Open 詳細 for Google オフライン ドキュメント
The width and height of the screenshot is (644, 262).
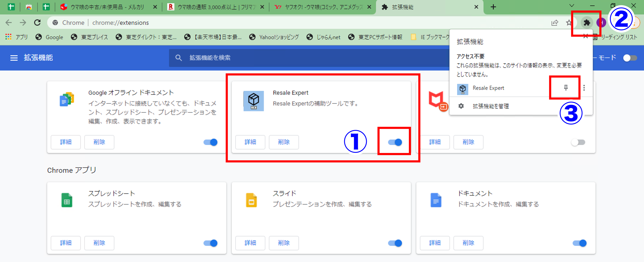[65, 142]
